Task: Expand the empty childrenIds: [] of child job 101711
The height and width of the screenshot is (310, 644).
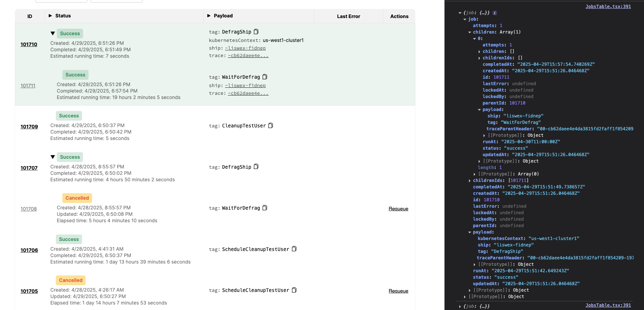Action: coord(479,58)
